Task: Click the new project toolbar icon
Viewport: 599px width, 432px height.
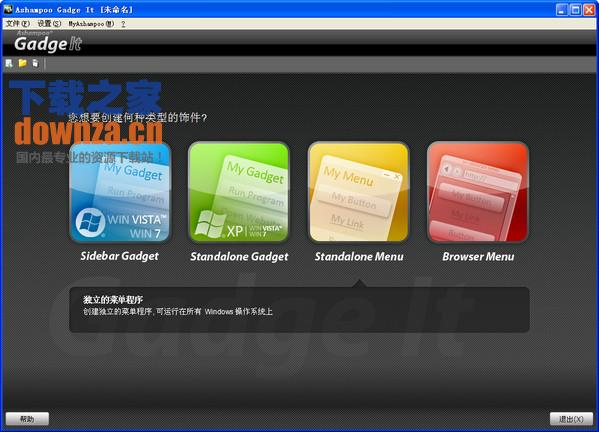Action: tap(9, 63)
